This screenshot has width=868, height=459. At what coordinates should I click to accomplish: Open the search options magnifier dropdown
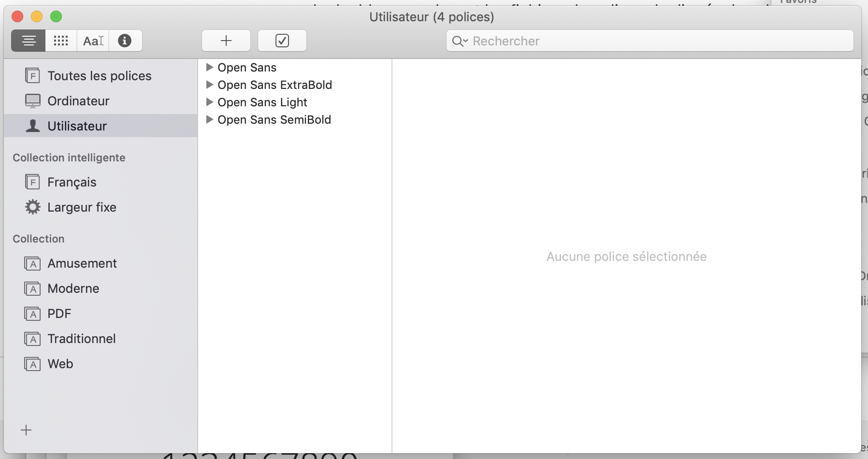pos(460,41)
